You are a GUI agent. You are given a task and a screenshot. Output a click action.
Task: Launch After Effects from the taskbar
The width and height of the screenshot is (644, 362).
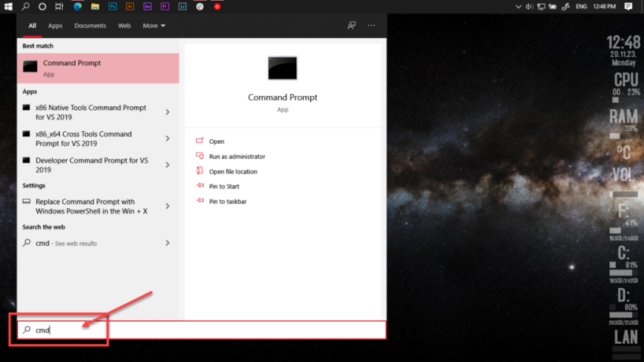[148, 7]
